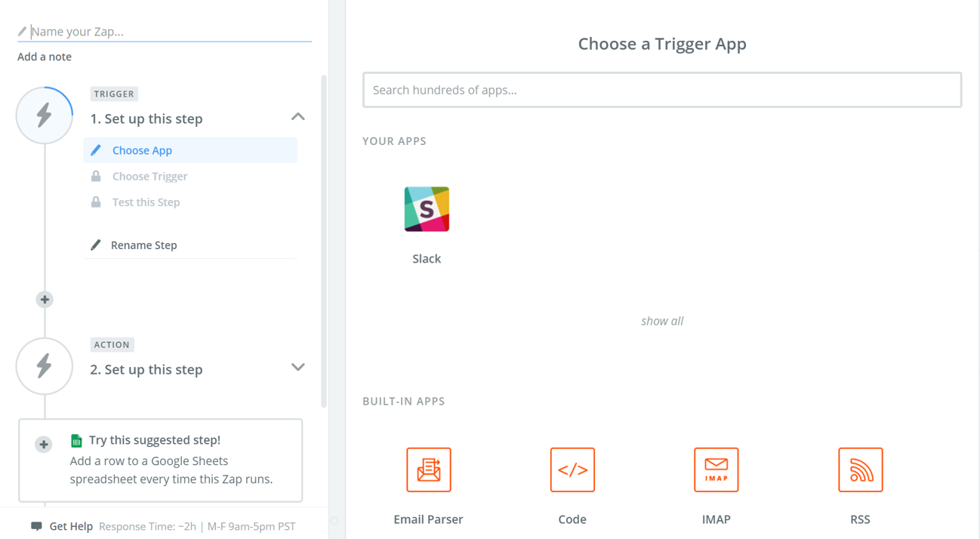Click the 'Add a note' link

(45, 57)
